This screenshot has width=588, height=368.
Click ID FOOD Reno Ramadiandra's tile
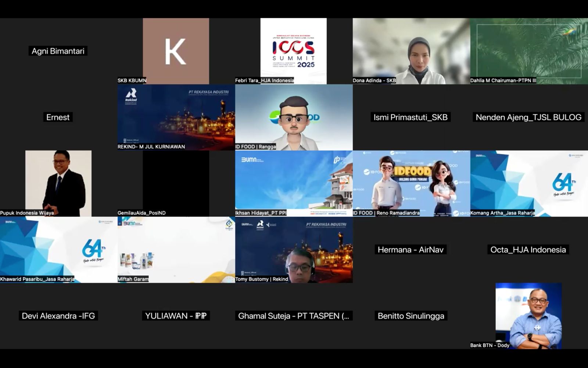pyautogui.click(x=411, y=182)
